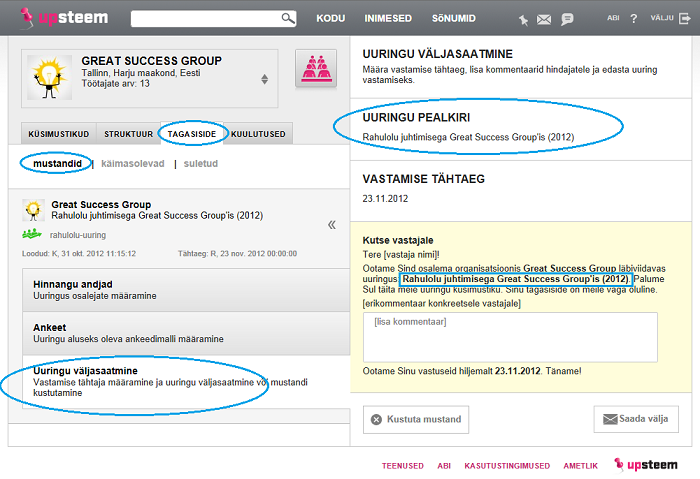Click the Tähtaeg deadline text in survey entry
This screenshot has height=479, width=700.
pyautogui.click(x=238, y=254)
